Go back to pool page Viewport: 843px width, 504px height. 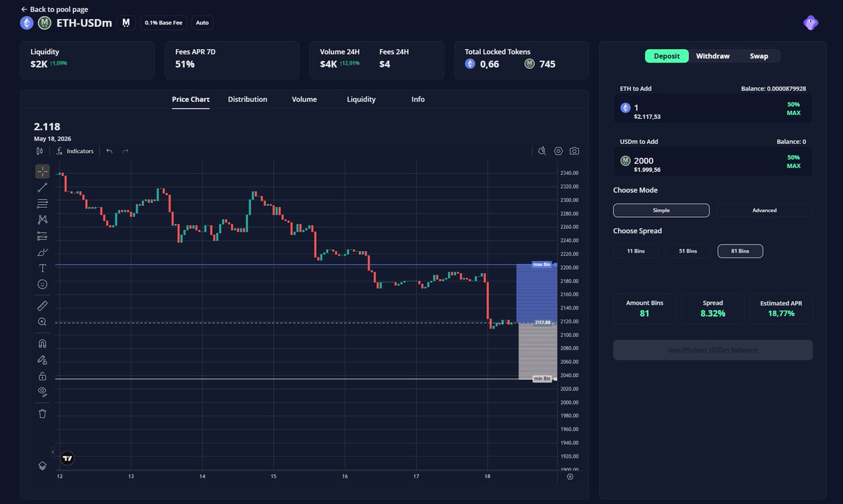pyautogui.click(x=55, y=9)
